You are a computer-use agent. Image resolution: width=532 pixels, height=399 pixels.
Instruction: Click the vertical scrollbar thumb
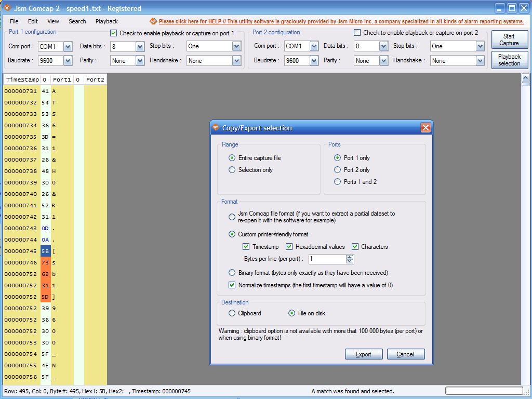[525, 84]
